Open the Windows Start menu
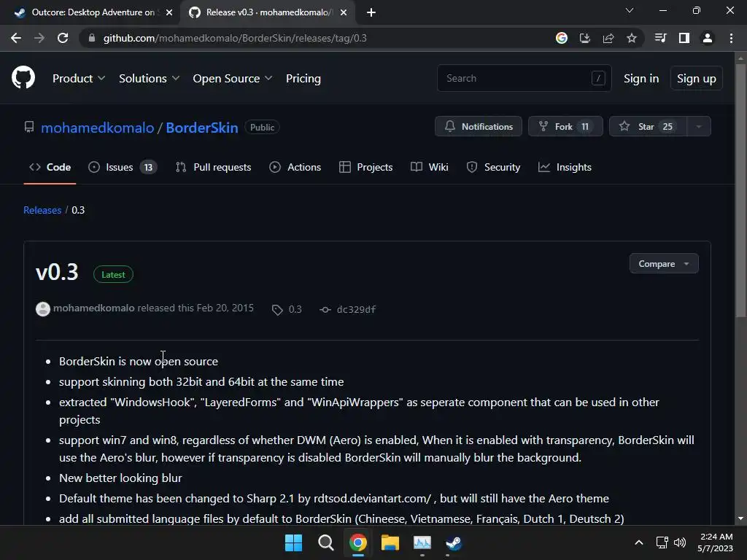The height and width of the screenshot is (560, 747). [293, 542]
